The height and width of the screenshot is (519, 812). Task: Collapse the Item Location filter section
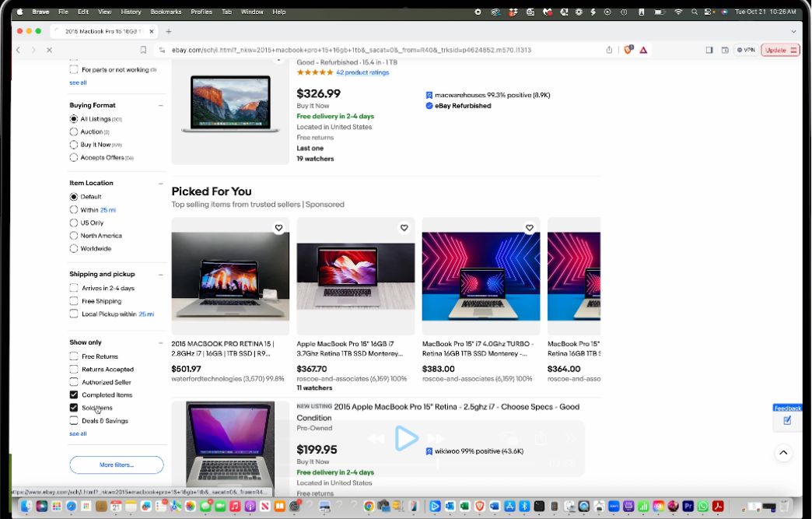(x=161, y=184)
